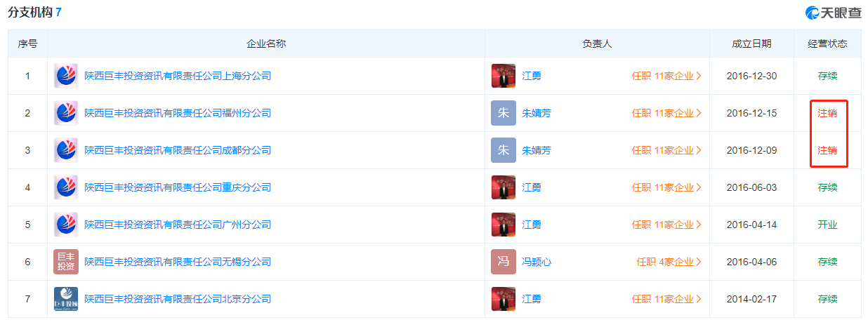Expand 任职 4家企业 for 冯颖心
This screenshot has width=868, height=327.
coord(669,262)
